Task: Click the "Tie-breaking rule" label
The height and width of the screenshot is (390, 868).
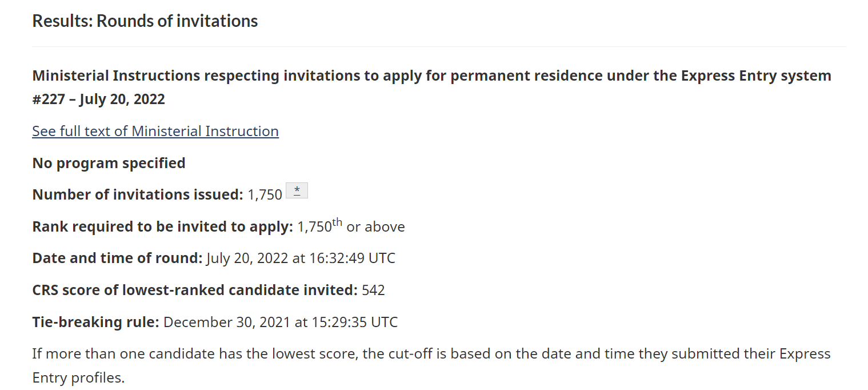Action: 95,322
